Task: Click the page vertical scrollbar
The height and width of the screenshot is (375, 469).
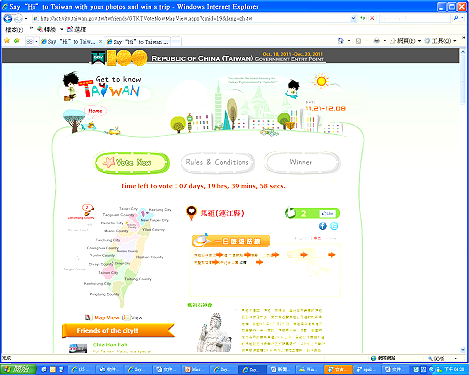Action: (x=463, y=201)
